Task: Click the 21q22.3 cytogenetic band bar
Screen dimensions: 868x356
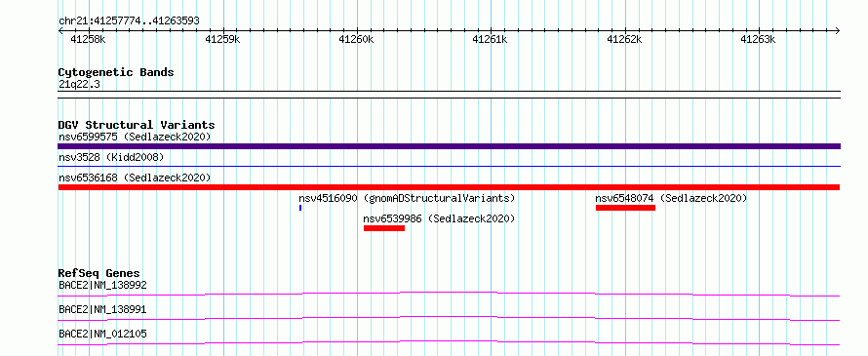Action: click(449, 95)
